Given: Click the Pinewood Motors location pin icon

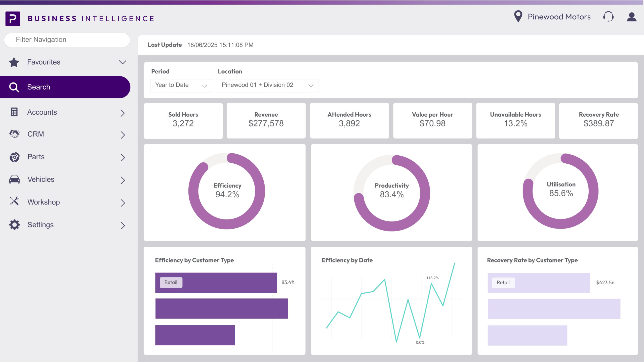Looking at the screenshot, I should coord(518,16).
